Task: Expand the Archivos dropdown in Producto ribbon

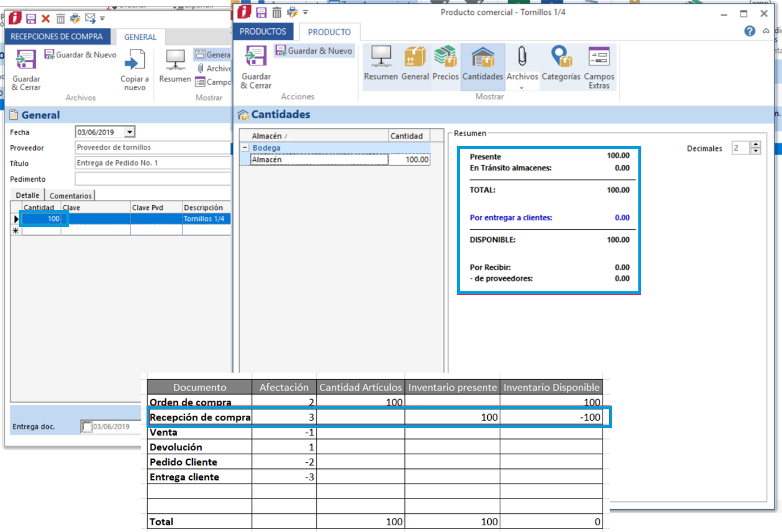Action: coord(521,88)
